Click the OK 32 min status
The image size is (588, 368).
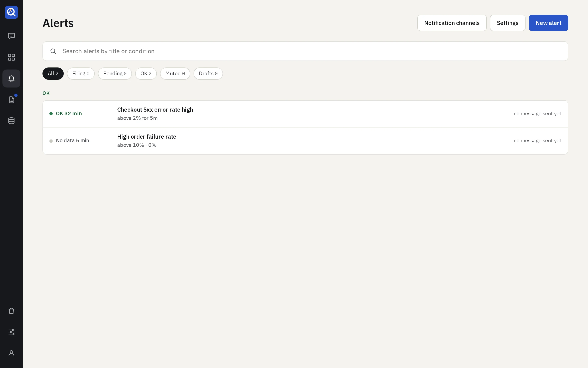tap(66, 114)
